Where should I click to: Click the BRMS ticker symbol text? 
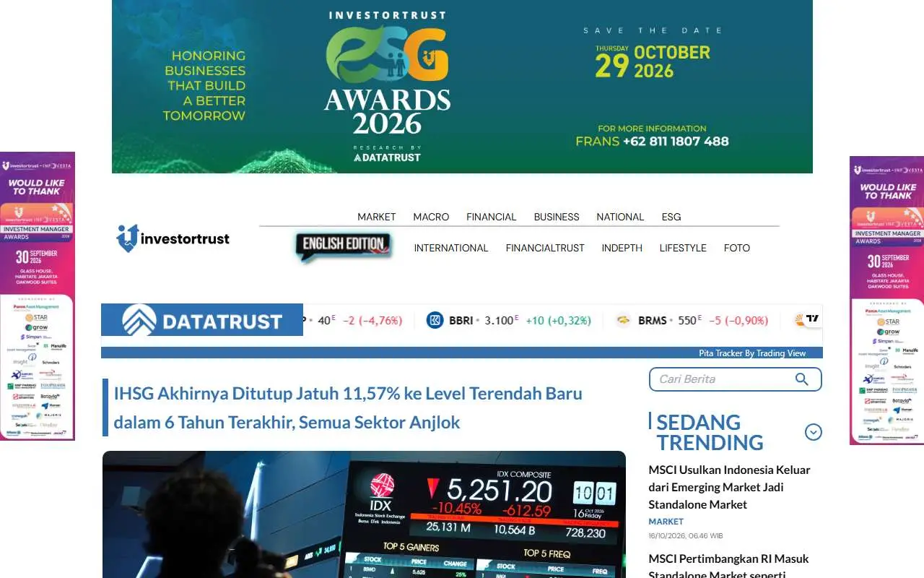click(653, 320)
